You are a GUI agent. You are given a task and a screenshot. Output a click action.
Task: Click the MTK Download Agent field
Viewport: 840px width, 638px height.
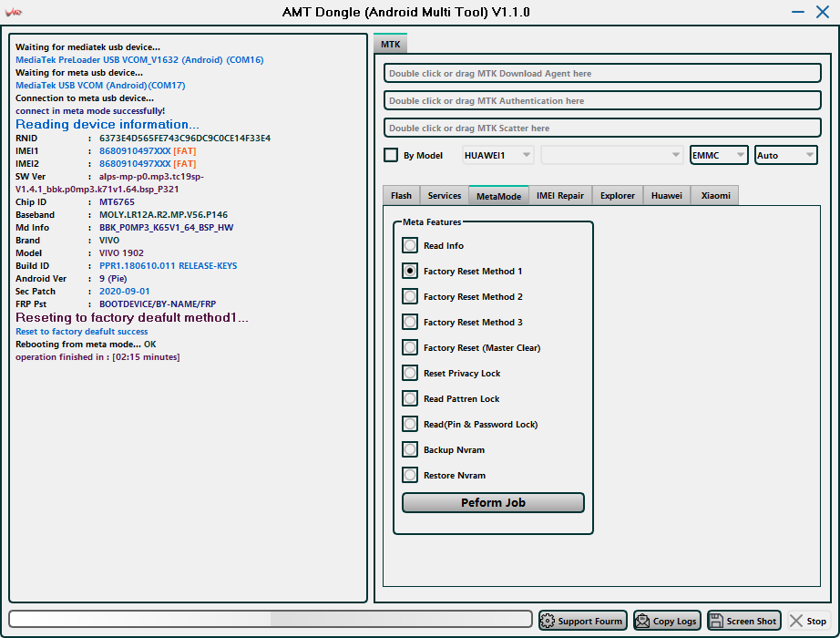[602, 74]
